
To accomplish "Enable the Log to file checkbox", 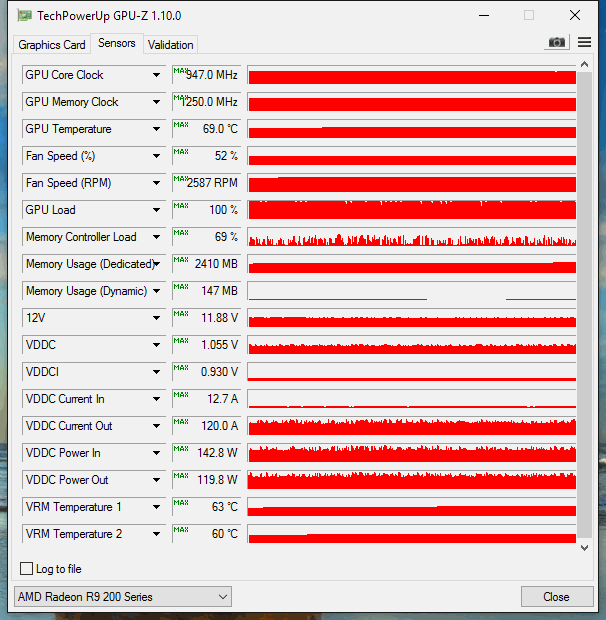I will click(26, 569).
